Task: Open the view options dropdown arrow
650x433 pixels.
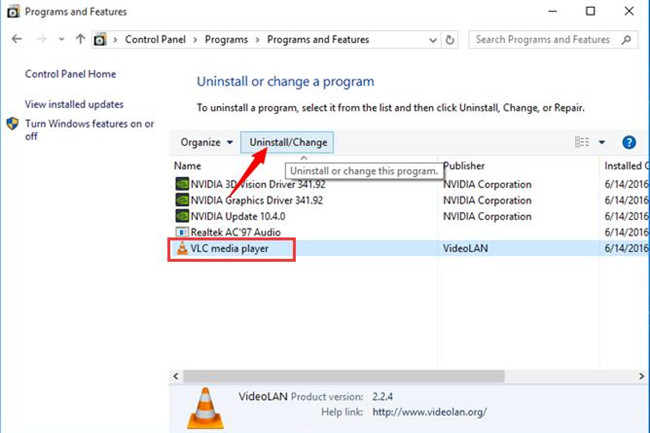Action: [x=602, y=143]
